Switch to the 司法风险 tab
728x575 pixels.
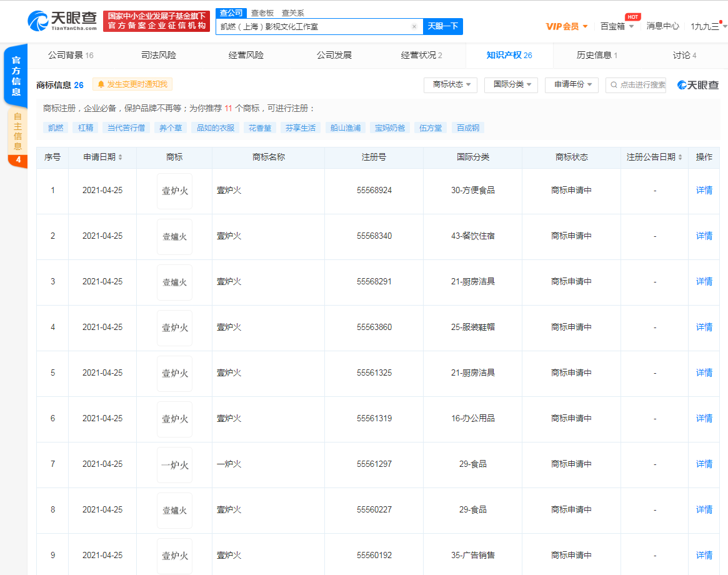tap(159, 55)
